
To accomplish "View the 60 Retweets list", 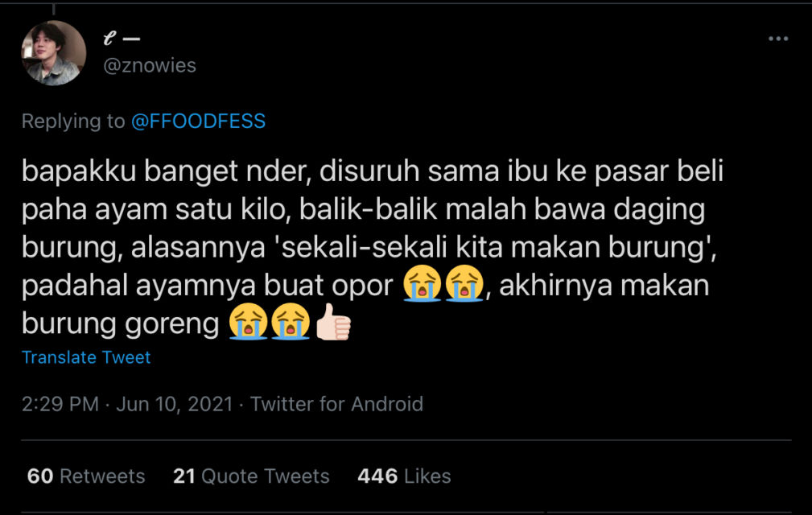I will coord(86,476).
